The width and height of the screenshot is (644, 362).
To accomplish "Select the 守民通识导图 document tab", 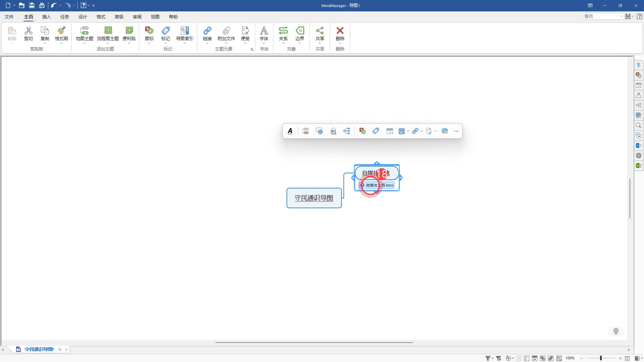I will (x=39, y=349).
